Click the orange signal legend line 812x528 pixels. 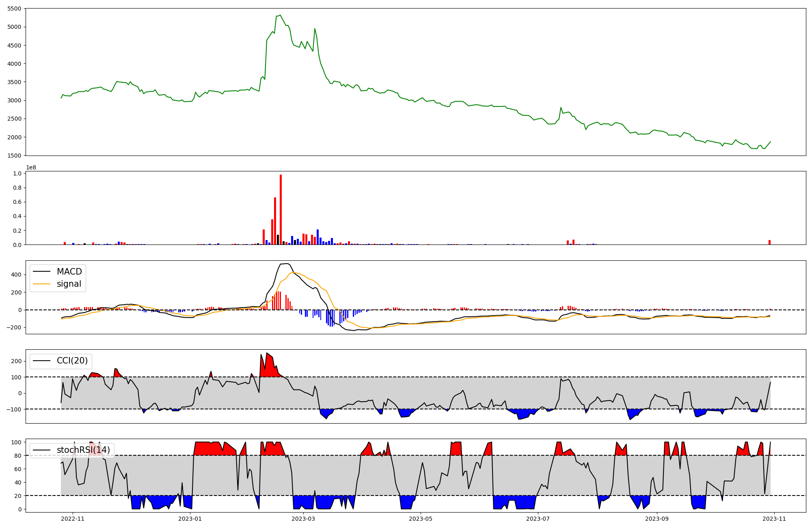[41, 284]
